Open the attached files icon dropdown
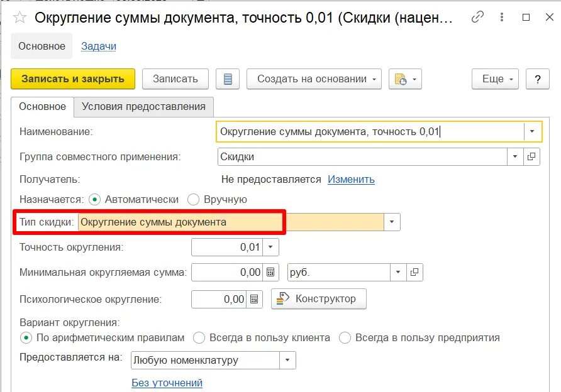 [405, 79]
